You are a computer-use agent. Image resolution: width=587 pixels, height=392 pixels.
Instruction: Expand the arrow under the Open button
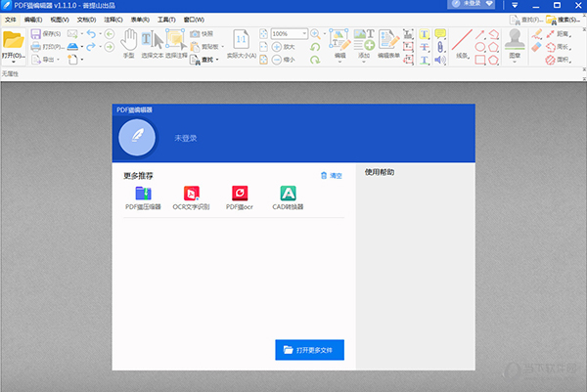tap(14, 62)
